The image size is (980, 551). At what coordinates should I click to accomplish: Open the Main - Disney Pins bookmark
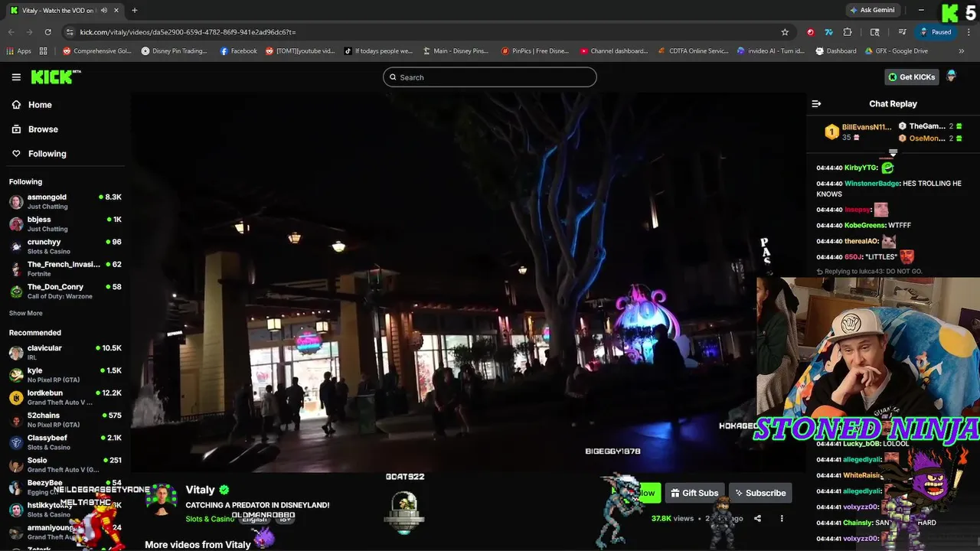[456, 51]
